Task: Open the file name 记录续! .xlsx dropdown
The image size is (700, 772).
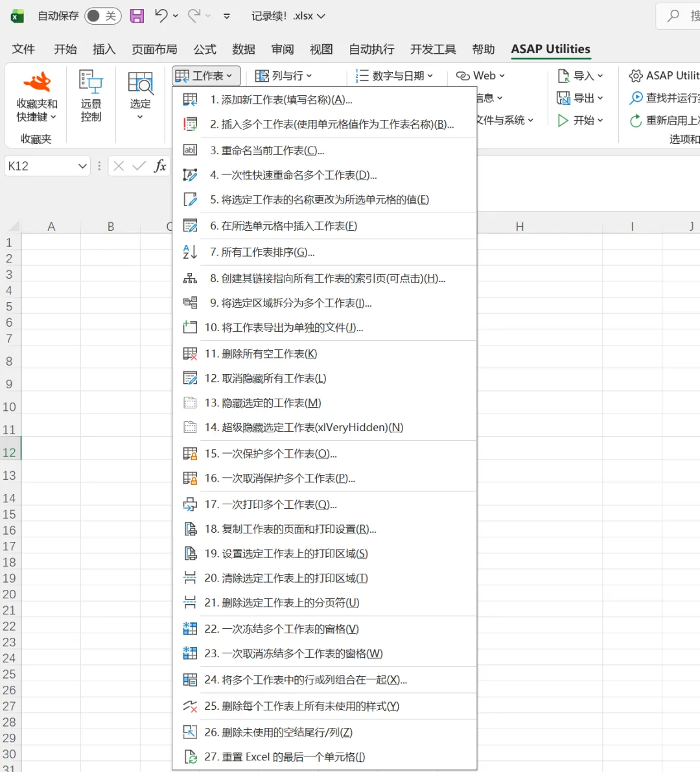Action: pos(288,16)
